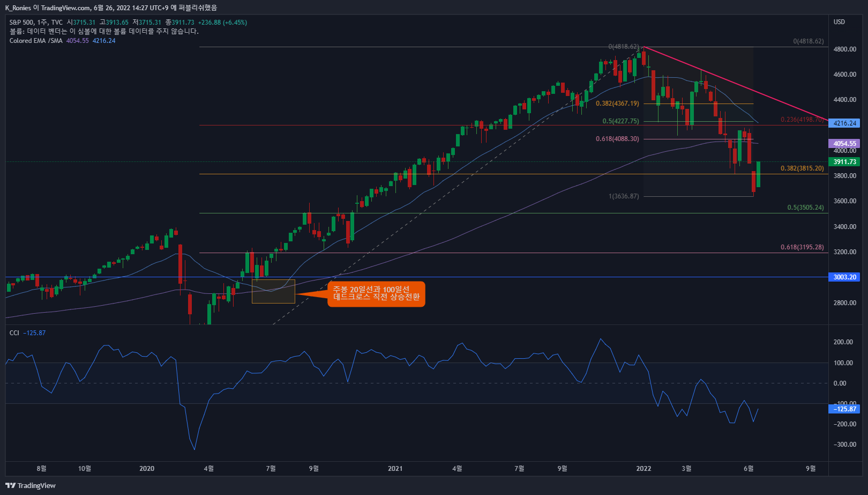Select the CCI indicator legend label
The width and height of the screenshot is (868, 495).
pos(14,333)
